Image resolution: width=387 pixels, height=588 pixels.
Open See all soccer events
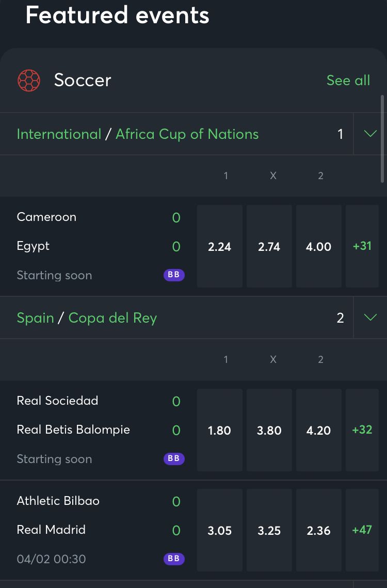point(348,80)
